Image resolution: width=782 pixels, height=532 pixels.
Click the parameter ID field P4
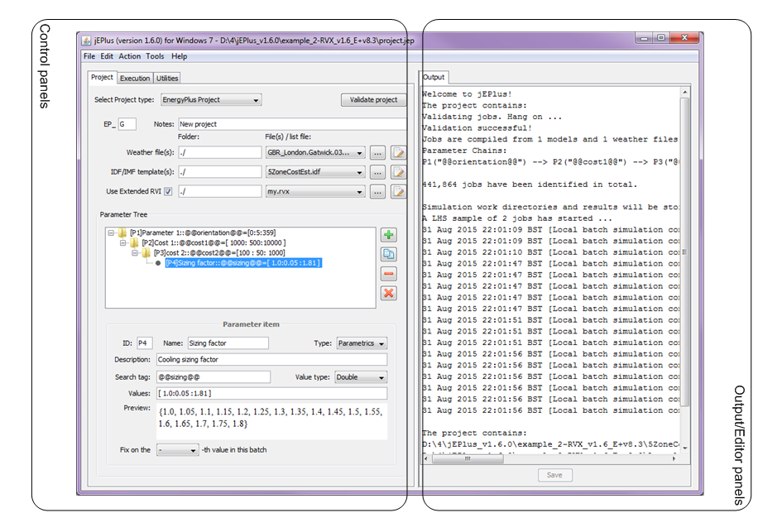click(x=145, y=343)
